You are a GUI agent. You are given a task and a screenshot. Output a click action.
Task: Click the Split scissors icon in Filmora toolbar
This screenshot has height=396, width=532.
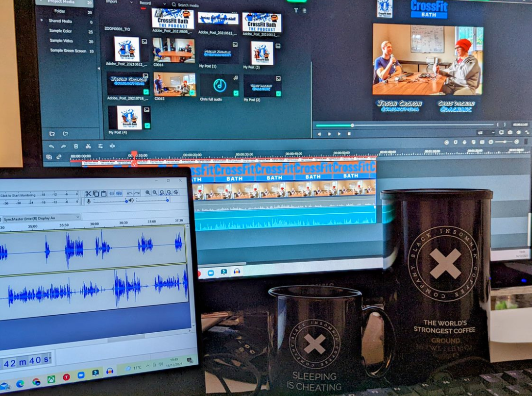pyautogui.click(x=88, y=146)
